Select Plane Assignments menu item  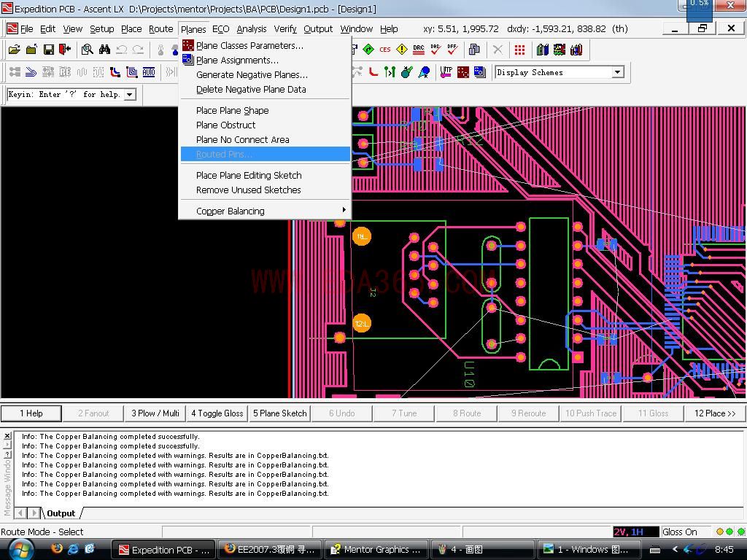pyautogui.click(x=237, y=61)
